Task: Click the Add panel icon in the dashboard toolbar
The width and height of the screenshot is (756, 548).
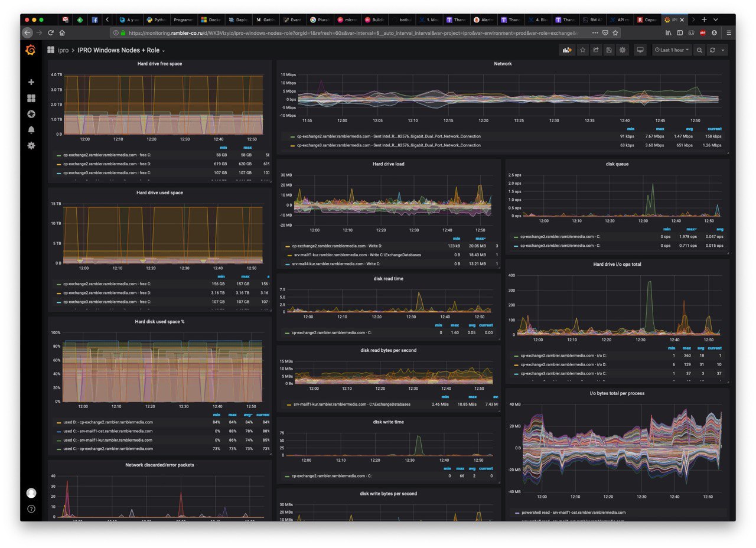Action: tap(568, 50)
